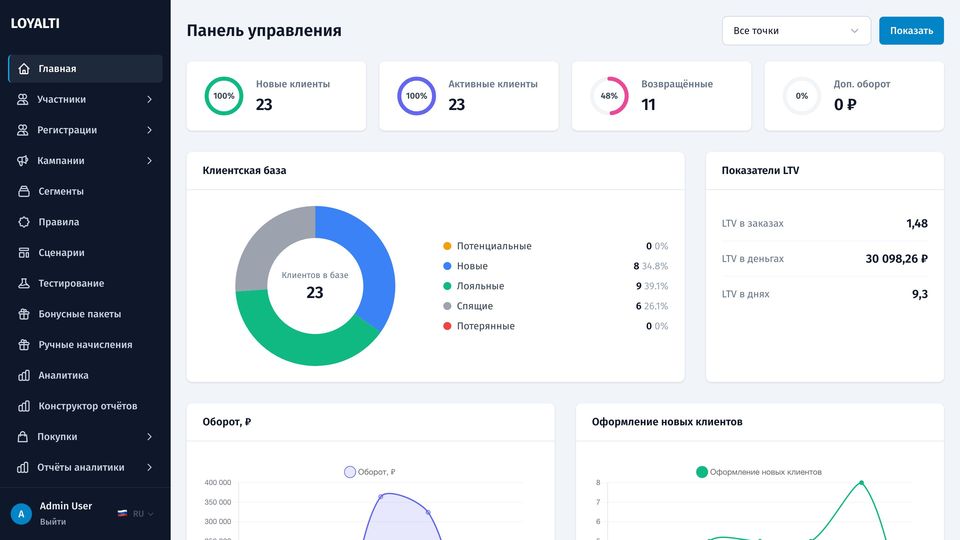Click the chart icon beside Отчёты аналитики

point(23,467)
